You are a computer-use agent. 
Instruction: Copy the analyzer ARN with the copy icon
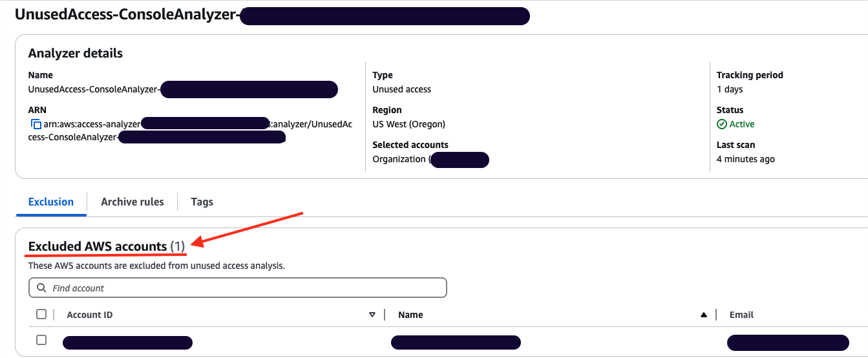tap(36, 124)
